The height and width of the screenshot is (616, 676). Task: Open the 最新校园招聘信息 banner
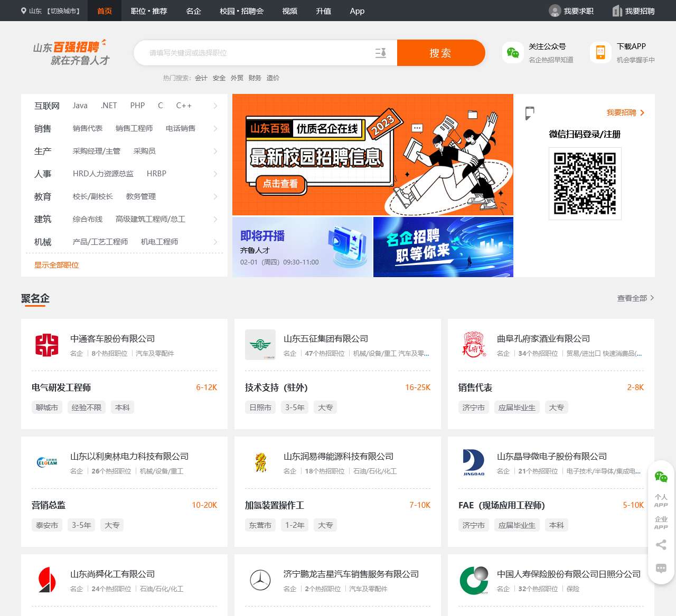click(x=372, y=155)
